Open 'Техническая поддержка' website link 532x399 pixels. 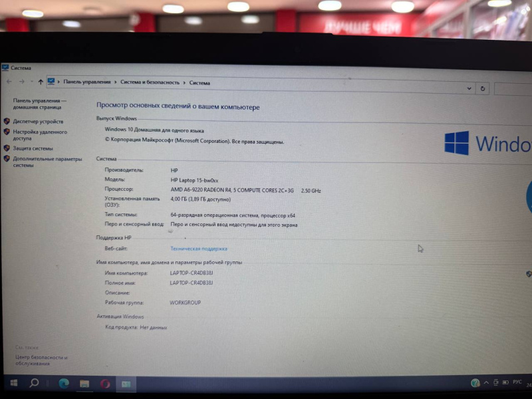coord(199,249)
